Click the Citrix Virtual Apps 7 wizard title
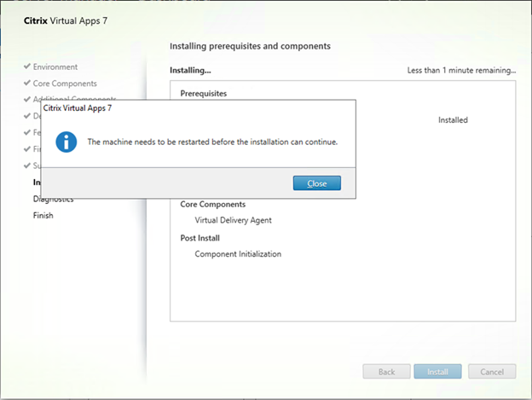 pyautogui.click(x=66, y=20)
